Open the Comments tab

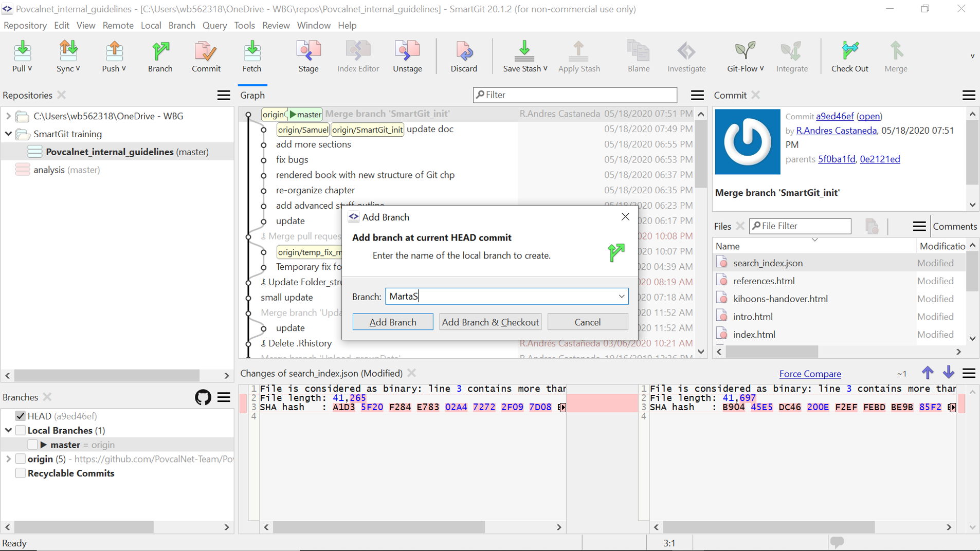pos(955,227)
